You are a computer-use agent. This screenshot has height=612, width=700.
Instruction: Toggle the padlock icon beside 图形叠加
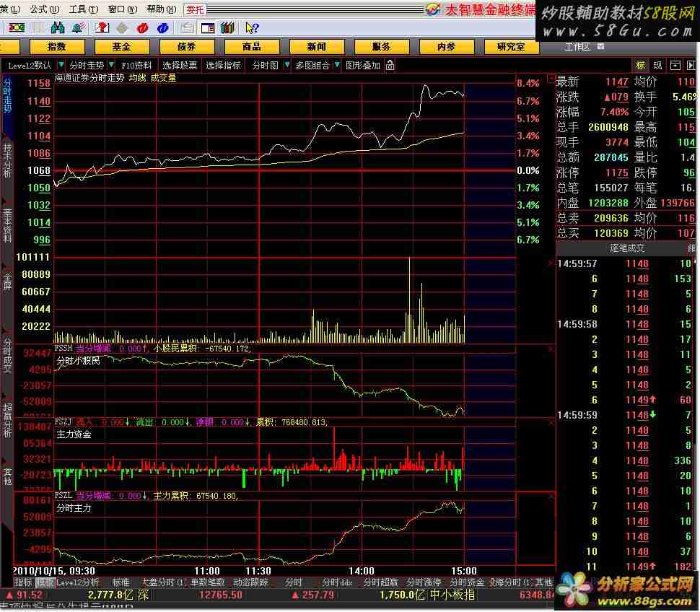click(x=390, y=66)
